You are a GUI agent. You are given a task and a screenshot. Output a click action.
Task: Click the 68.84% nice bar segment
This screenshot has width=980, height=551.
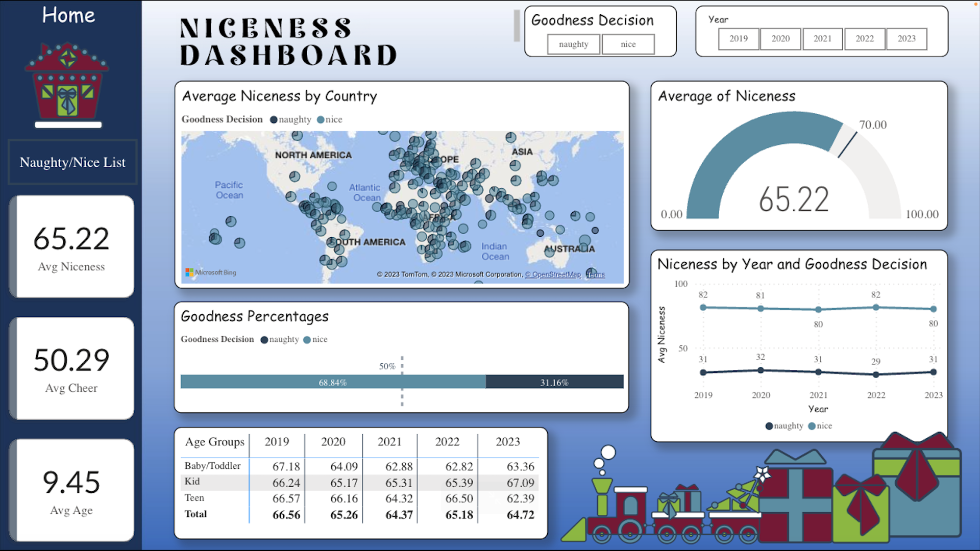click(333, 382)
